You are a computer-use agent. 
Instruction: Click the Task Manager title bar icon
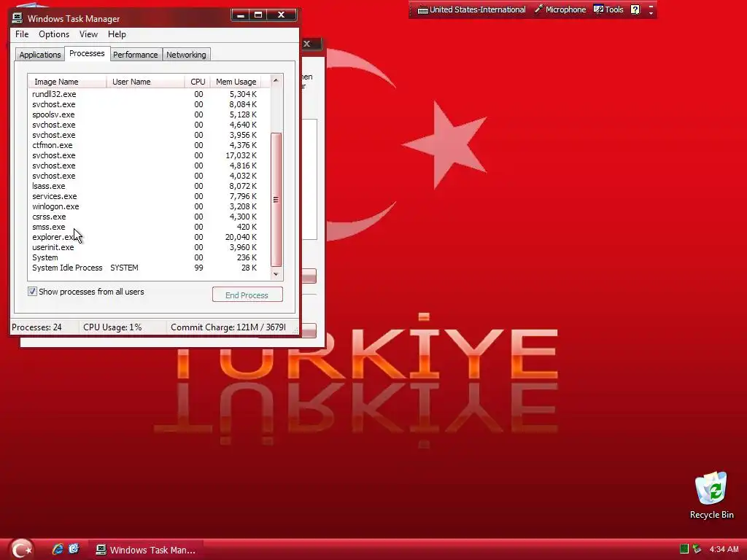point(18,18)
